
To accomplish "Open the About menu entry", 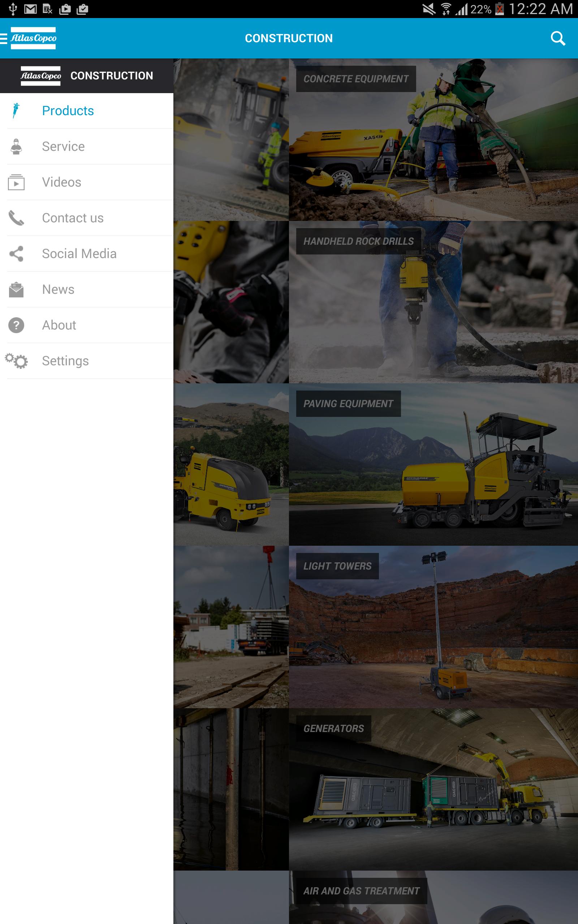I will (x=87, y=325).
